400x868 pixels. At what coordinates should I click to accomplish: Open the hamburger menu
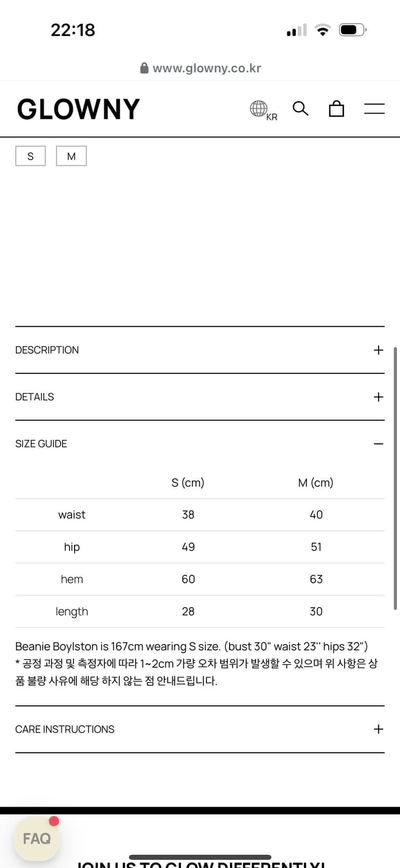click(374, 109)
